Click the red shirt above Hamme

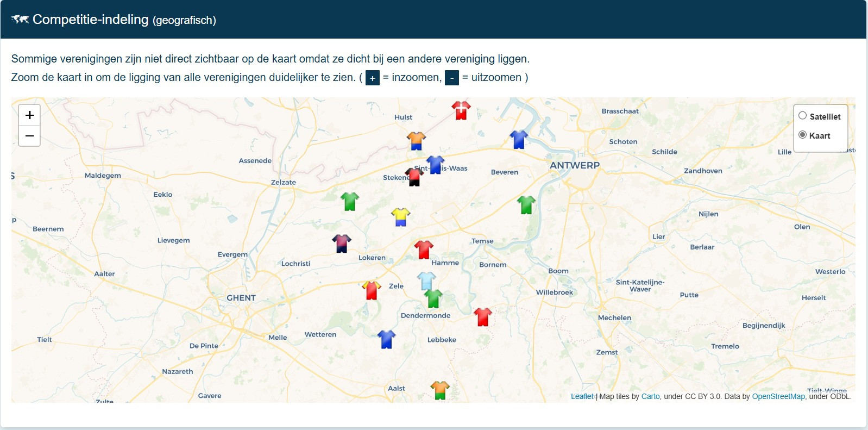tap(424, 250)
